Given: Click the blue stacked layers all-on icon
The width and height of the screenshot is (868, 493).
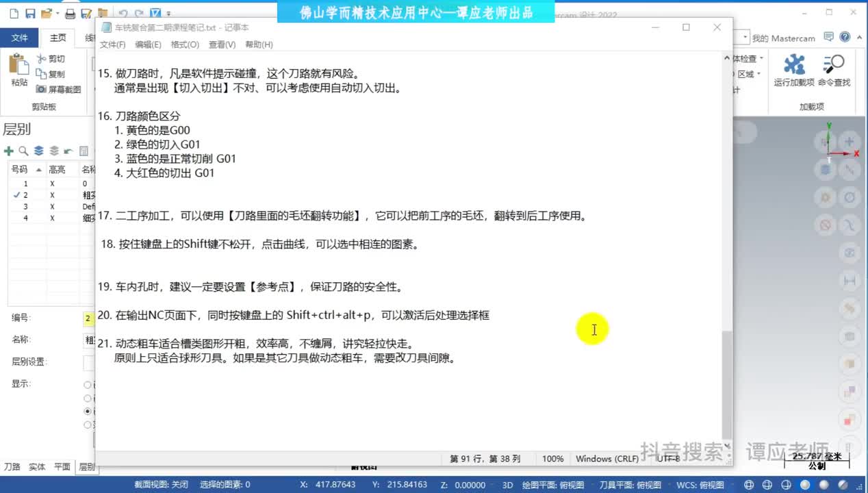Looking at the screenshot, I should coord(38,151).
